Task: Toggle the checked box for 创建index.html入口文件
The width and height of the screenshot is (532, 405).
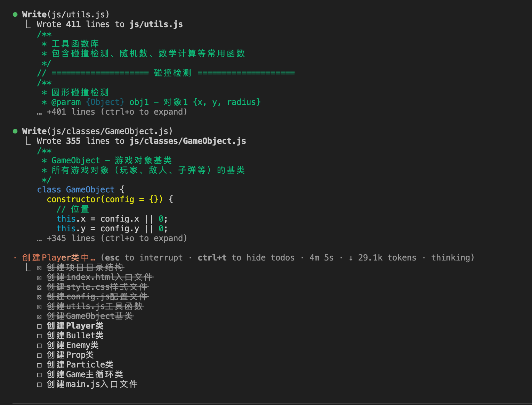Action: coord(39,278)
